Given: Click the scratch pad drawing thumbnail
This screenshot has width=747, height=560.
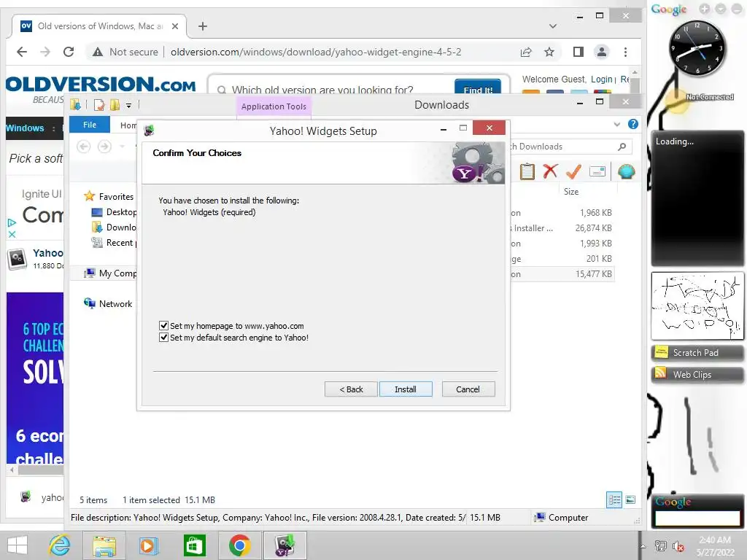Looking at the screenshot, I should click(x=697, y=306).
